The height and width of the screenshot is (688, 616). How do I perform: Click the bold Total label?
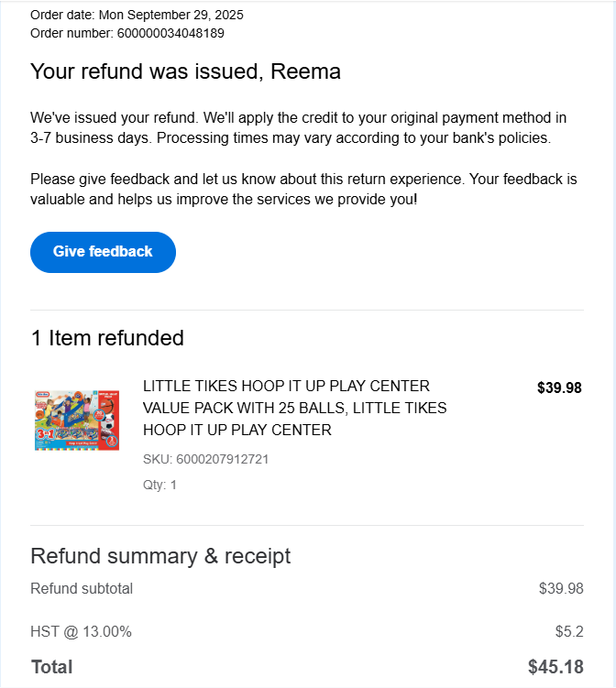(x=51, y=667)
